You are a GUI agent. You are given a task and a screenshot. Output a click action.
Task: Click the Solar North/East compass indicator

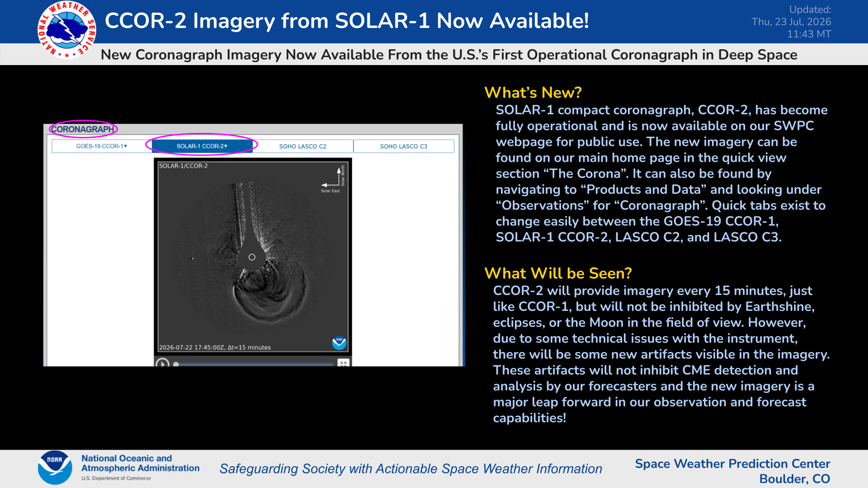333,179
